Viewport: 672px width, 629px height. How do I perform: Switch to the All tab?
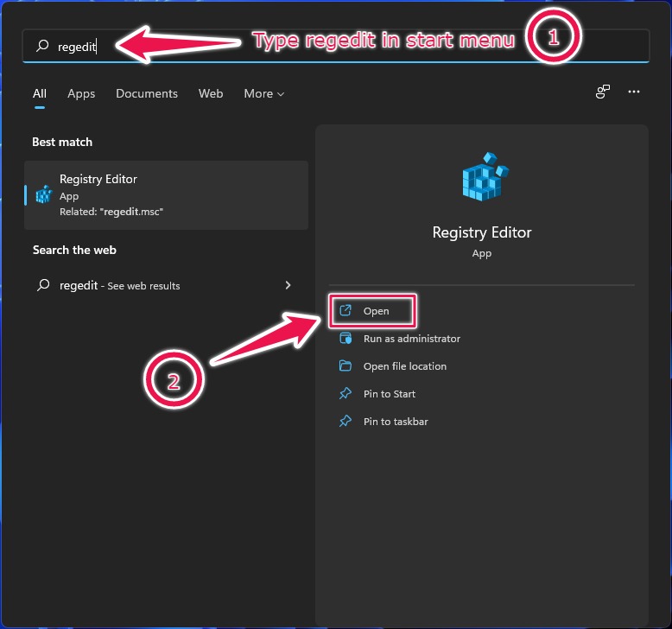point(40,93)
